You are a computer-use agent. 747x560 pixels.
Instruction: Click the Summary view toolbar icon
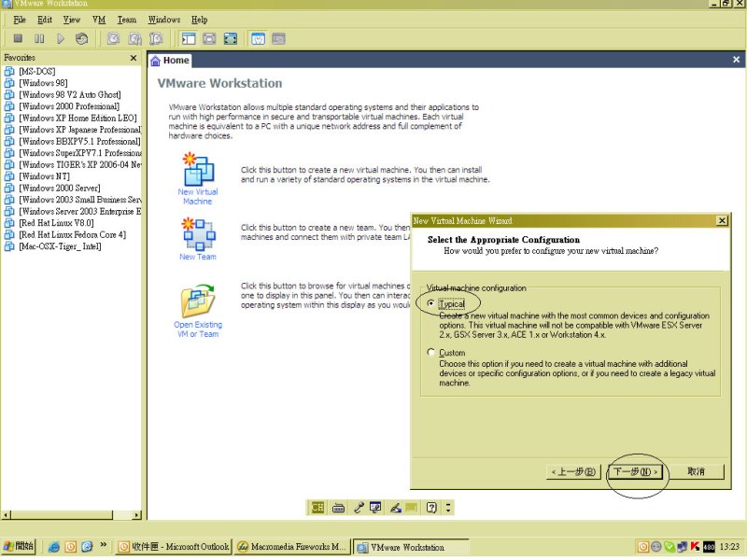pyautogui.click(x=258, y=38)
